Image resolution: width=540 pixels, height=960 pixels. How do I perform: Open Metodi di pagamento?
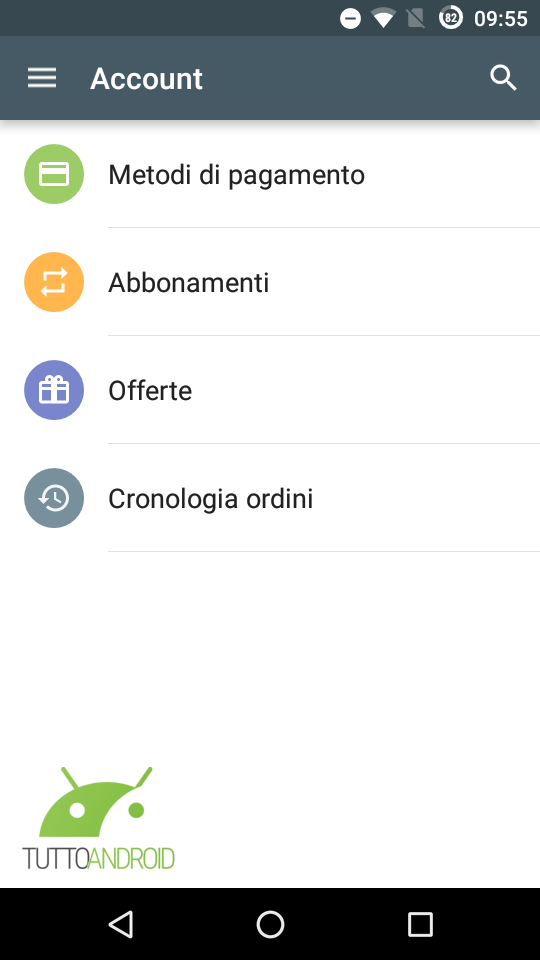[270, 174]
